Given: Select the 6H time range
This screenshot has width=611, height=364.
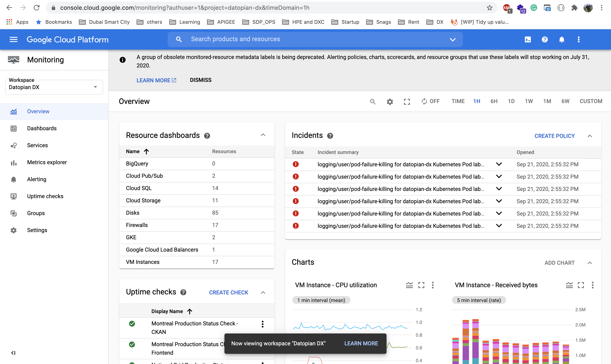Looking at the screenshot, I should point(494,101).
